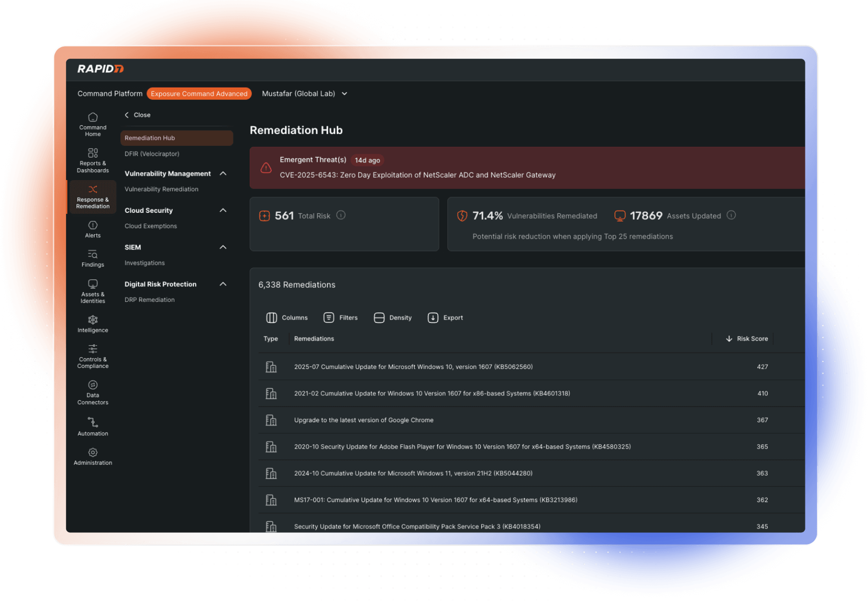Go to Findings in sidebar
Screen dimensions: 868x615
tap(93, 259)
